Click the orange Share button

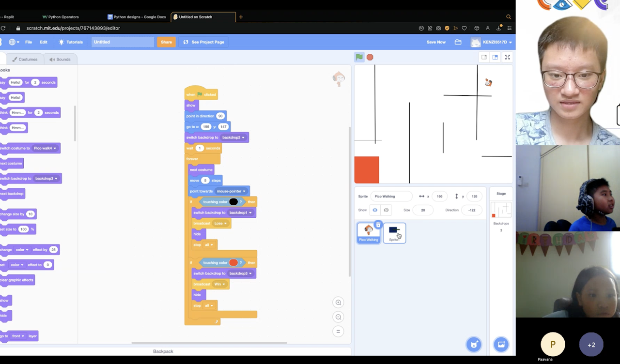coord(166,42)
